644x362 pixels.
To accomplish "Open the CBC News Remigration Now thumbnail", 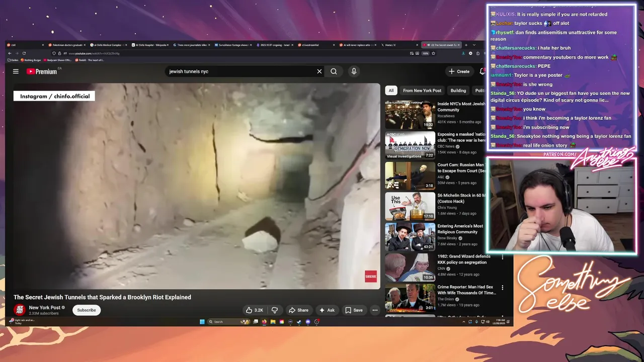I will 410,145.
